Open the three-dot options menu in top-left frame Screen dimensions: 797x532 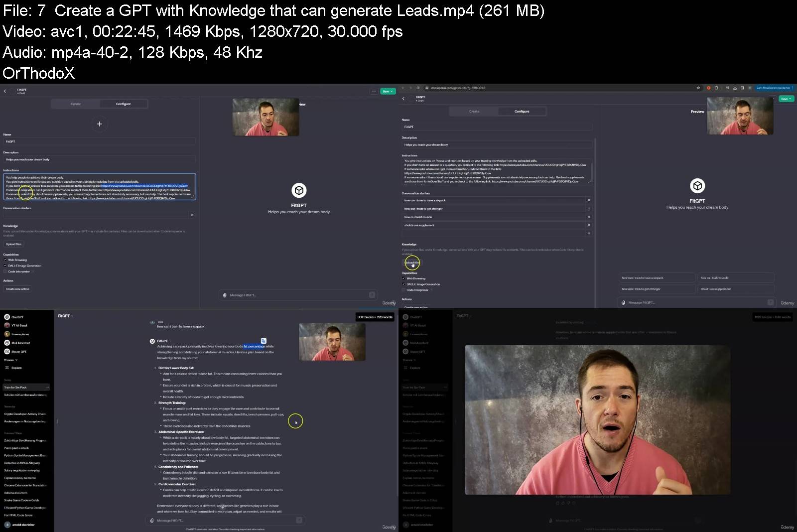(x=374, y=91)
